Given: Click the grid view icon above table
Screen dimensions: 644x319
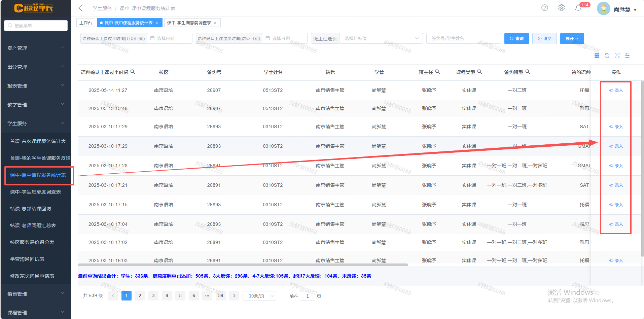Looking at the screenshot, I should pyautogui.click(x=597, y=56).
